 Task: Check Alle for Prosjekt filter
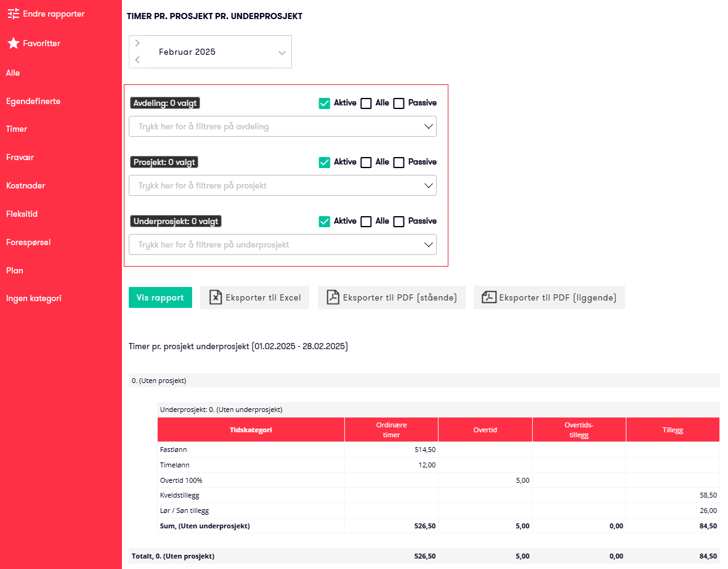tap(366, 162)
